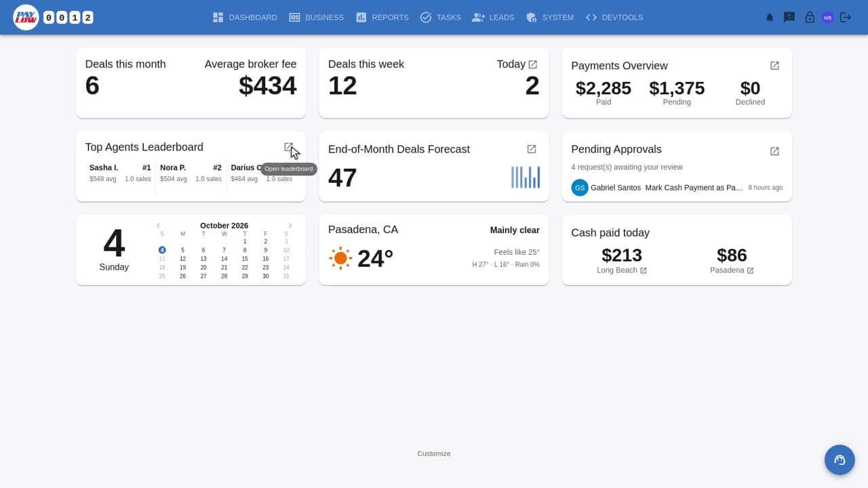Go to the next calendar month

(x=290, y=226)
